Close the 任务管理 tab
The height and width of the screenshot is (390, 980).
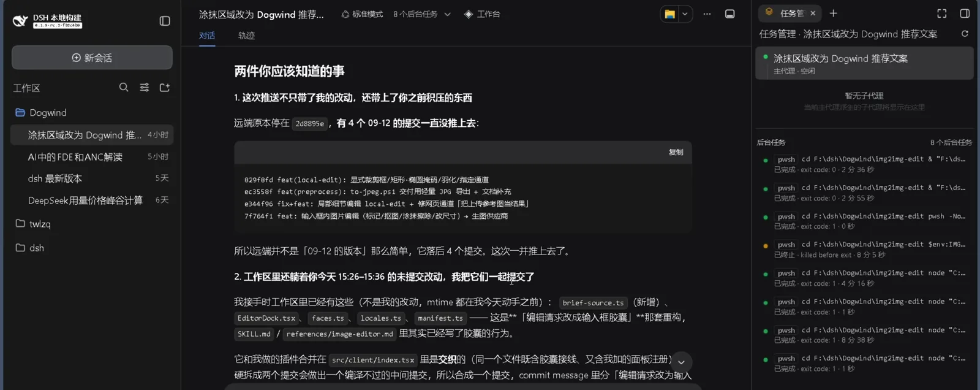coord(813,13)
